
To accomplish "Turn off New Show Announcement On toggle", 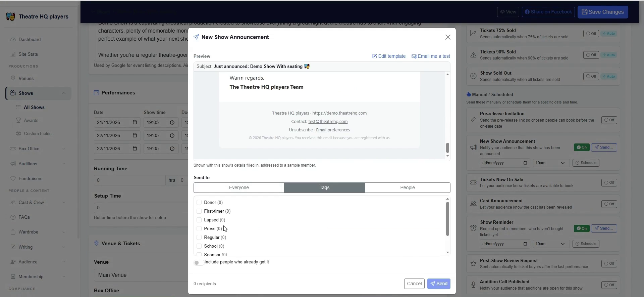I will (582, 147).
